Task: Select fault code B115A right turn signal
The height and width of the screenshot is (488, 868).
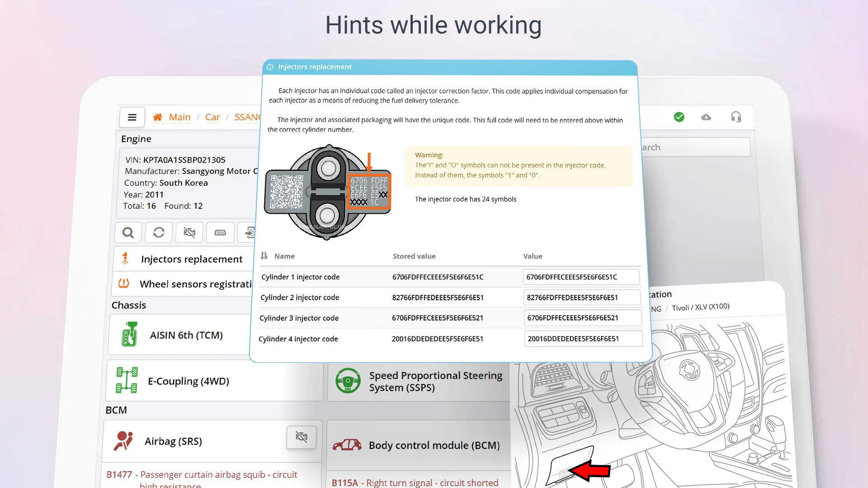Action: 415,483
